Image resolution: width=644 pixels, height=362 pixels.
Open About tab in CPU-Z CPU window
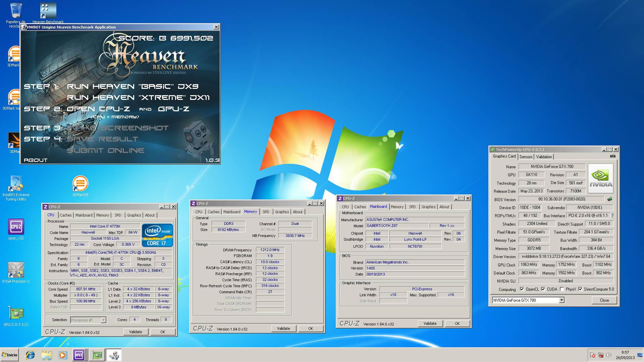coord(150,215)
